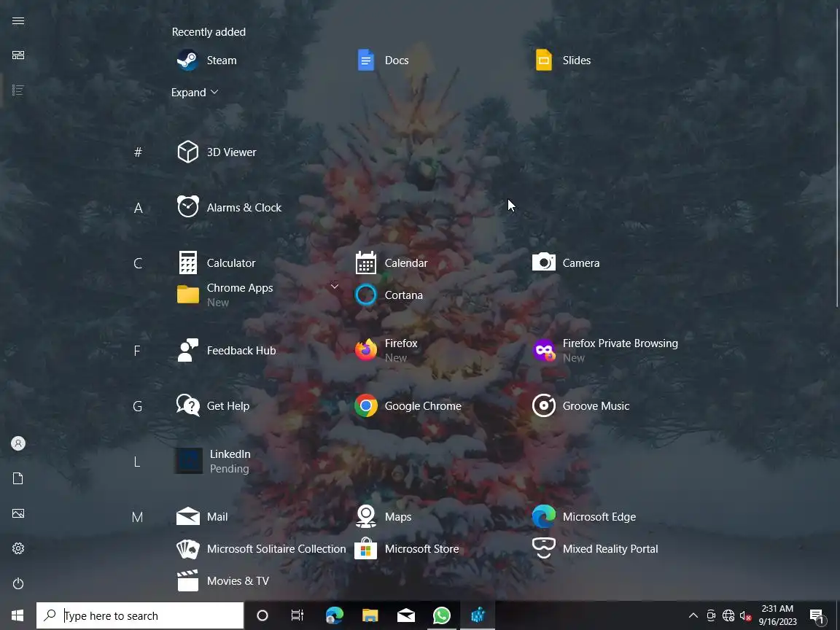The image size is (840, 630).
Task: Click the muted volume tray icon
Action: pos(745,615)
